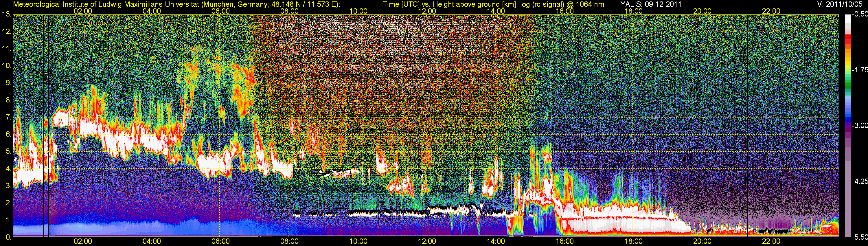Image resolution: width=868 pixels, height=246 pixels.
Task: Click the '22:00' label on the lower time axis
Action: click(x=771, y=241)
